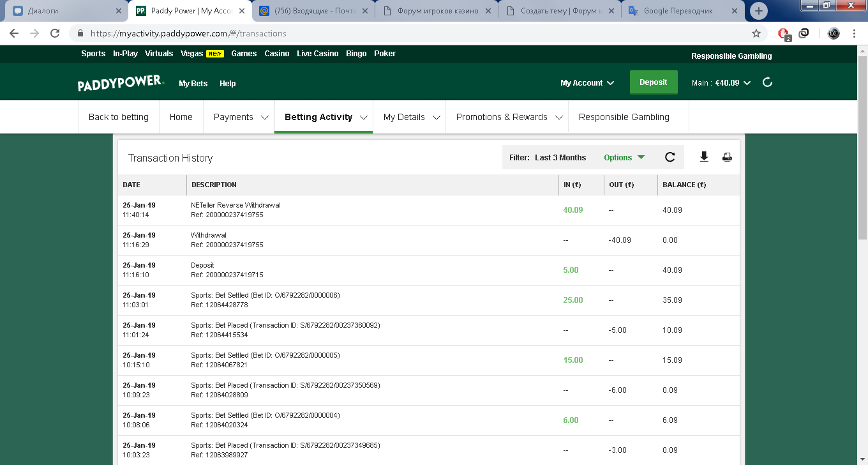Click the green 15.00 amount
The image size is (868, 465).
pos(573,360)
